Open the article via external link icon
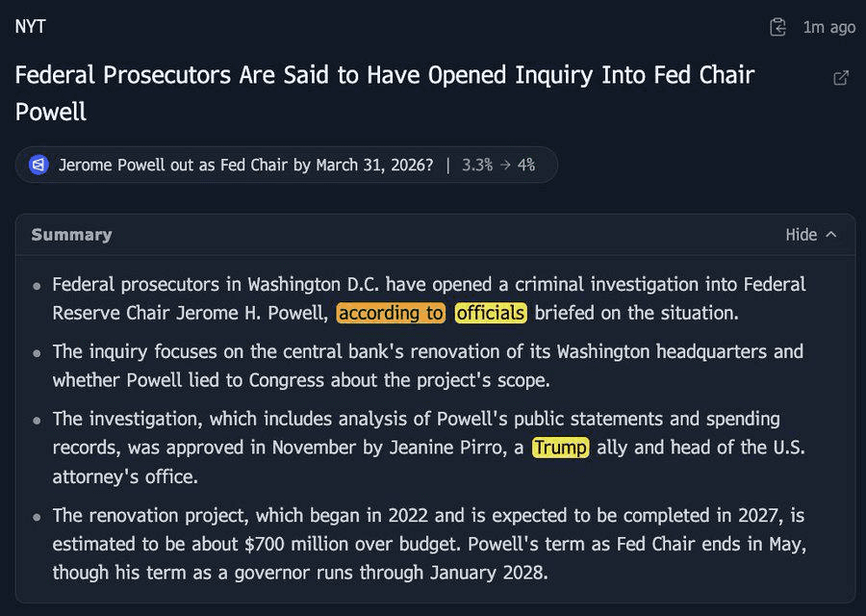 [x=841, y=78]
